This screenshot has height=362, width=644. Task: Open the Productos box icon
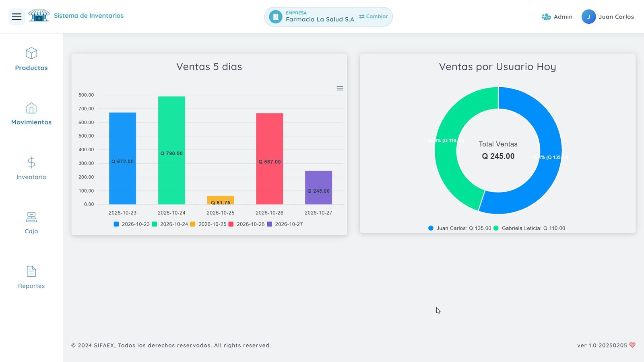pos(31,53)
